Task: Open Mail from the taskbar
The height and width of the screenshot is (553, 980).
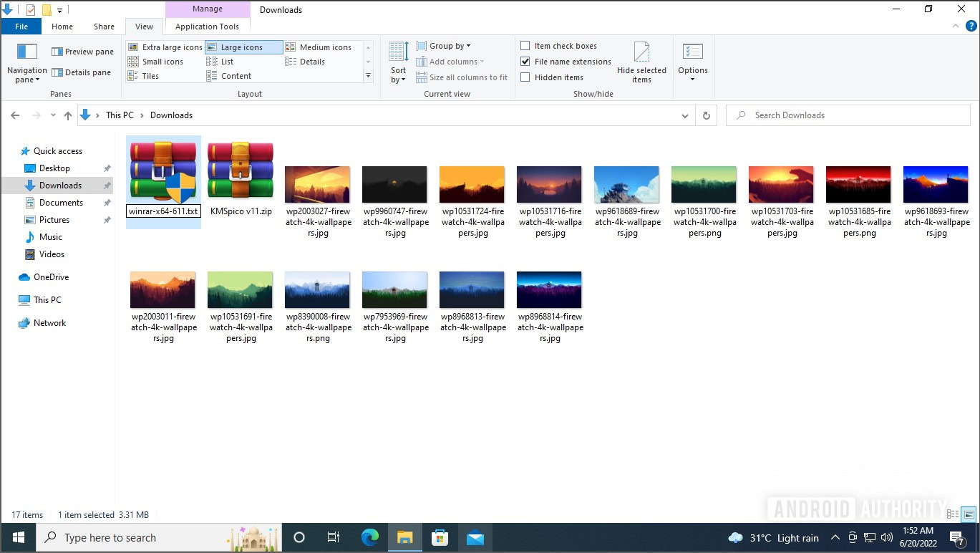Action: pos(475,537)
